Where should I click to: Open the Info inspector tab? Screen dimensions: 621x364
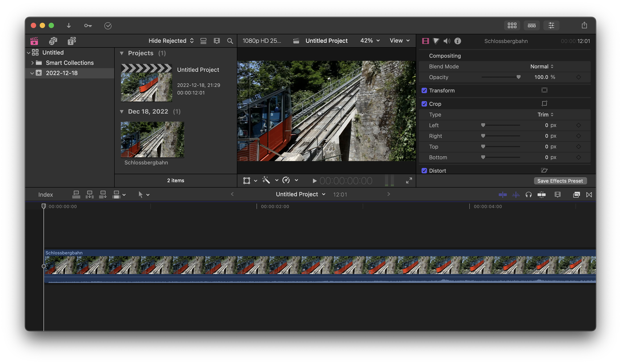point(458,41)
